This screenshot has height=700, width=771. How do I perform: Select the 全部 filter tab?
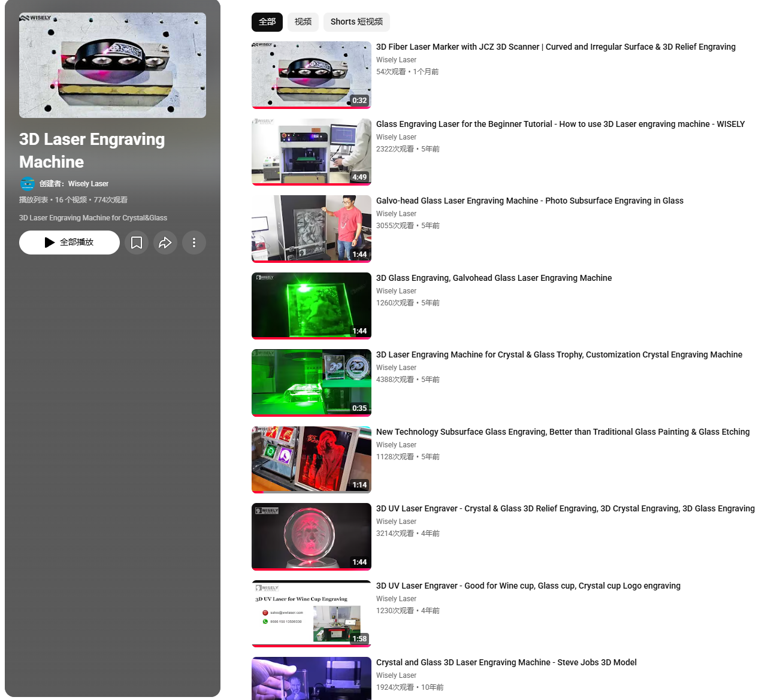[267, 22]
